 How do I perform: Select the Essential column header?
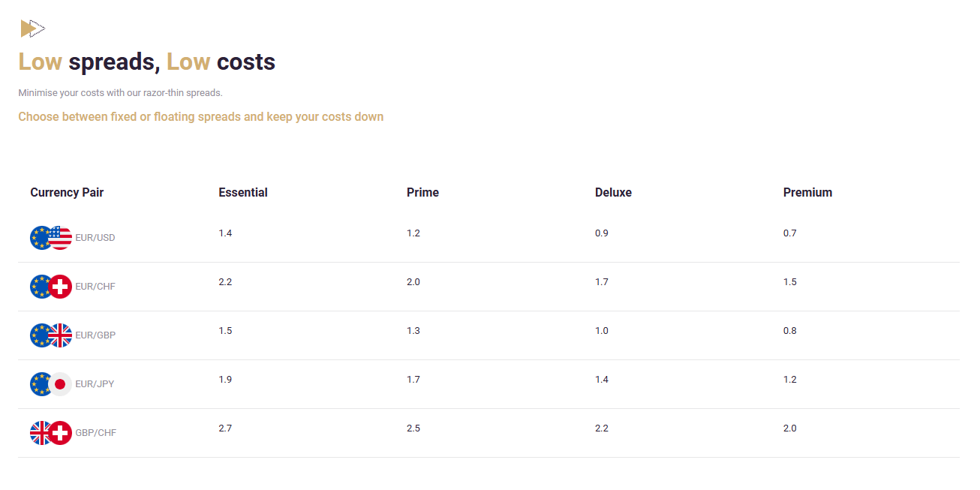click(243, 193)
